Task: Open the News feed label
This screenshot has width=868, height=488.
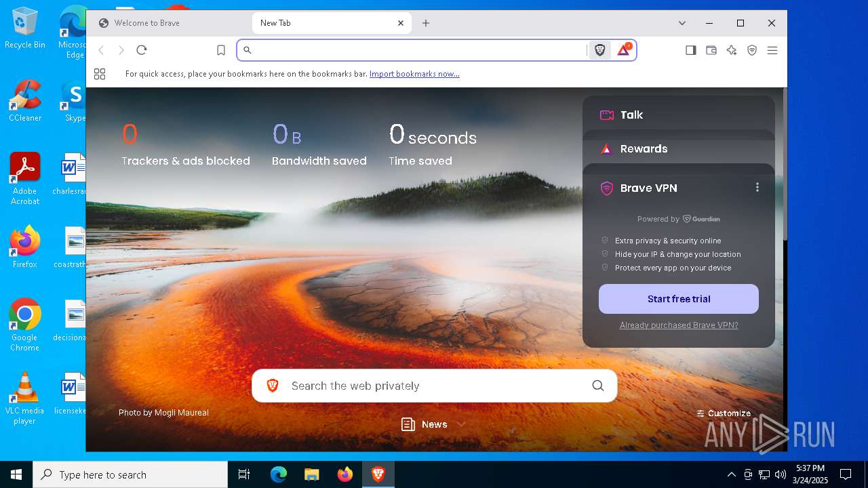Action: click(x=434, y=424)
